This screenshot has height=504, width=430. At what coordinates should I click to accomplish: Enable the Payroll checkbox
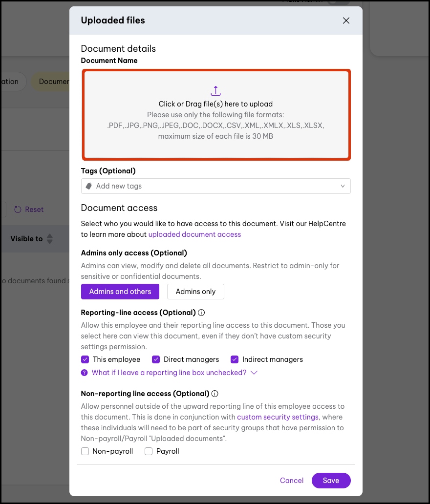tap(149, 451)
